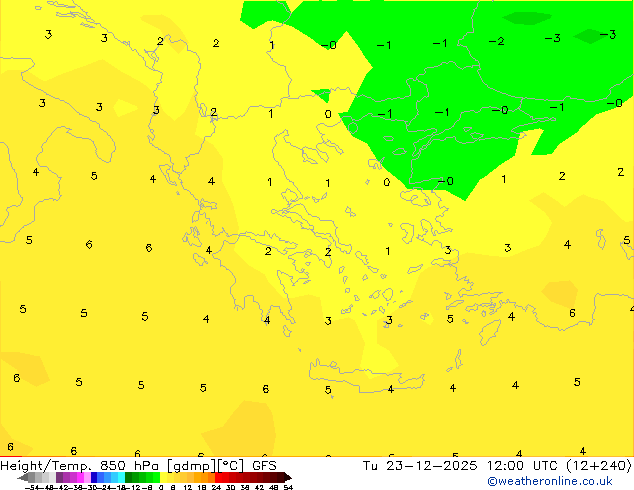The image size is (634, 490).
Task: Click the '12' legend scale label
Action: pos(188,487)
